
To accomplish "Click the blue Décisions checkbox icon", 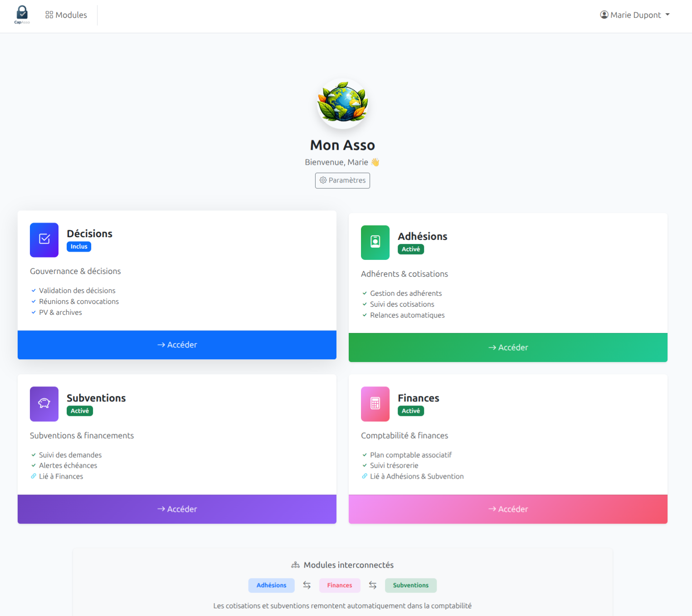I will [x=44, y=240].
